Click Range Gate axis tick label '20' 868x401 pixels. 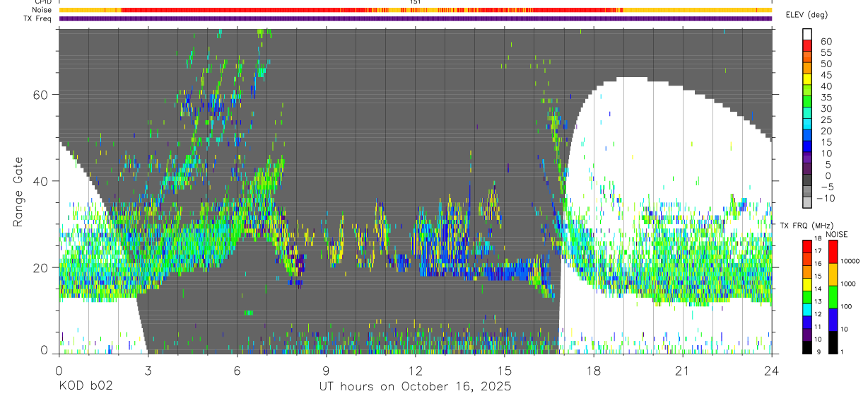point(40,267)
